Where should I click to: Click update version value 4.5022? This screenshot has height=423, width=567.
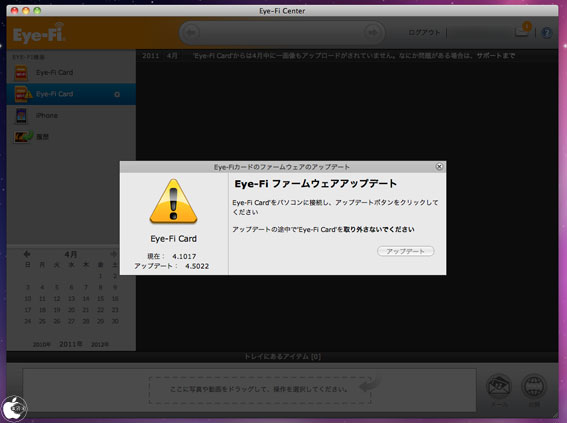click(x=197, y=266)
